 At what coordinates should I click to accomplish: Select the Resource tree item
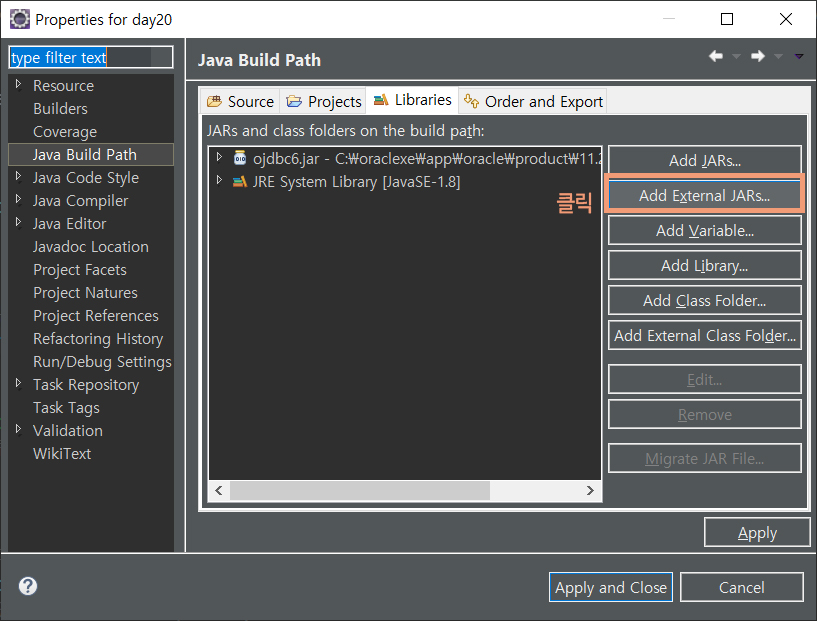coord(64,85)
